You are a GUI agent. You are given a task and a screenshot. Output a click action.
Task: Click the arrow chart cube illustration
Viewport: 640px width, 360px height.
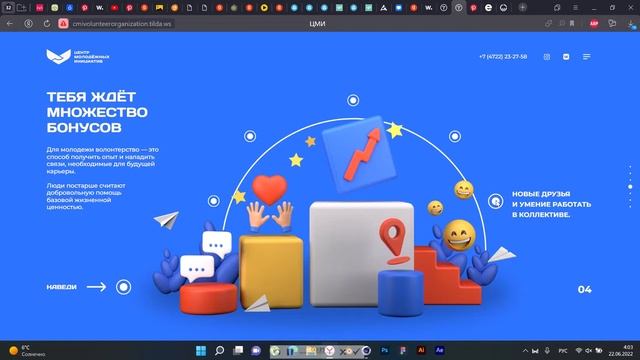coord(359,154)
